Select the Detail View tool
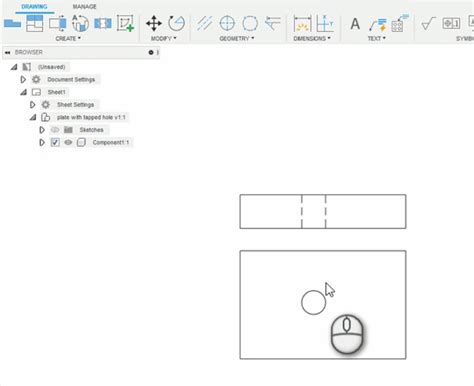 pyautogui.click(x=80, y=23)
